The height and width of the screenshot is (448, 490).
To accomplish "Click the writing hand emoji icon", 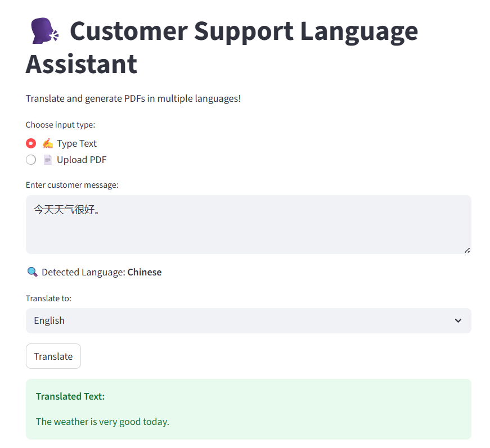I will tap(47, 143).
